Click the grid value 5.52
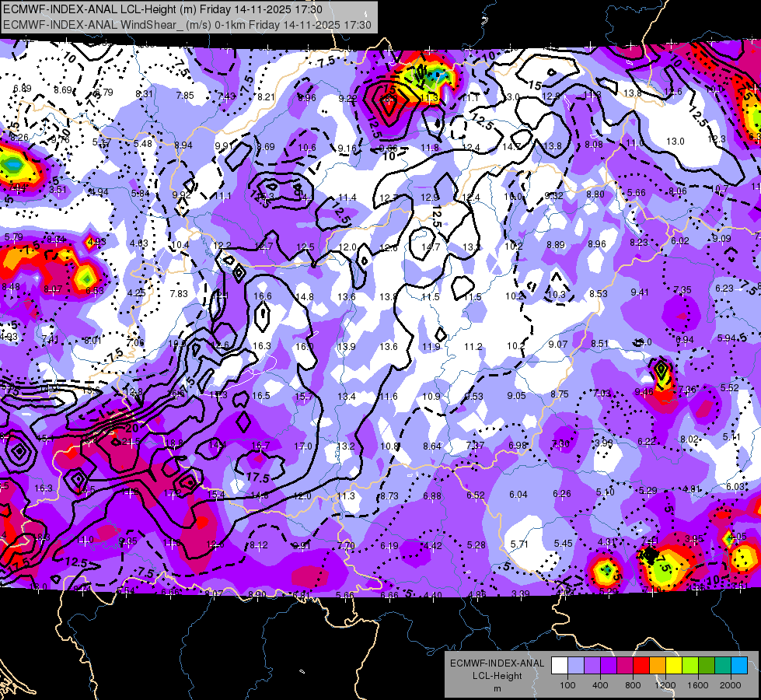The height and width of the screenshot is (700, 761). pos(729,387)
